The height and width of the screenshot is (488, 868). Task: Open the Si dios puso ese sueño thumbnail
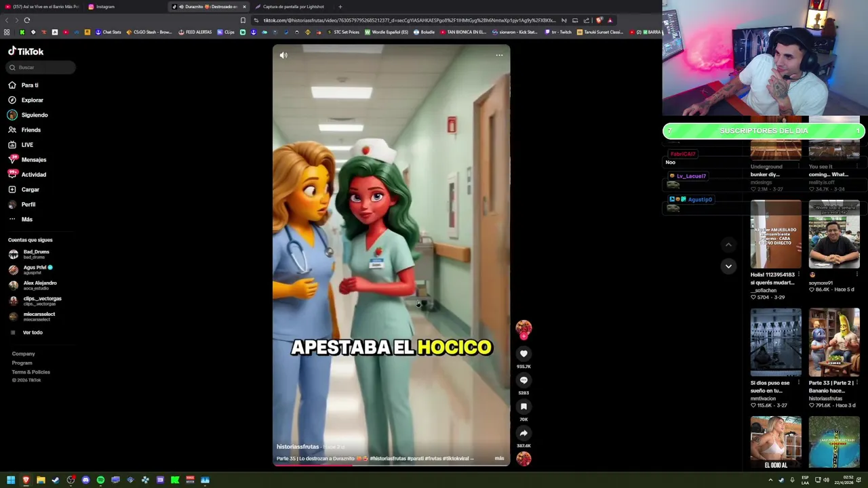point(776,342)
